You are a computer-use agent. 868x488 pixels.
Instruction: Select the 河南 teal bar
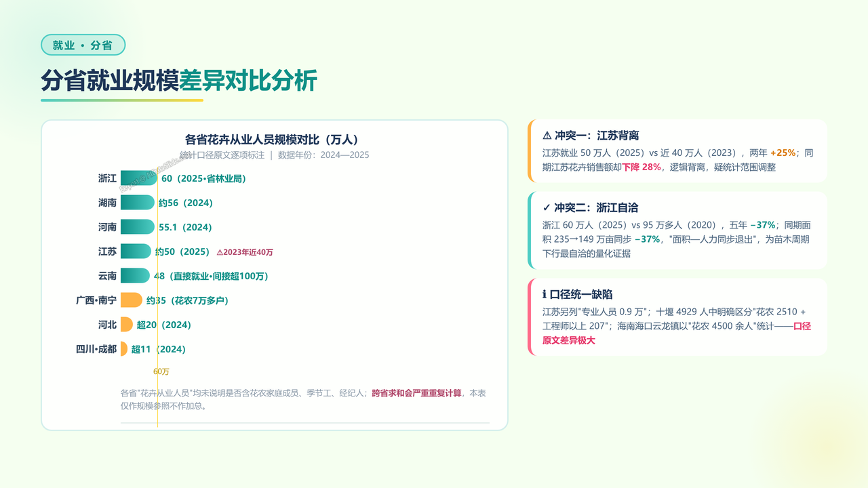(x=138, y=227)
